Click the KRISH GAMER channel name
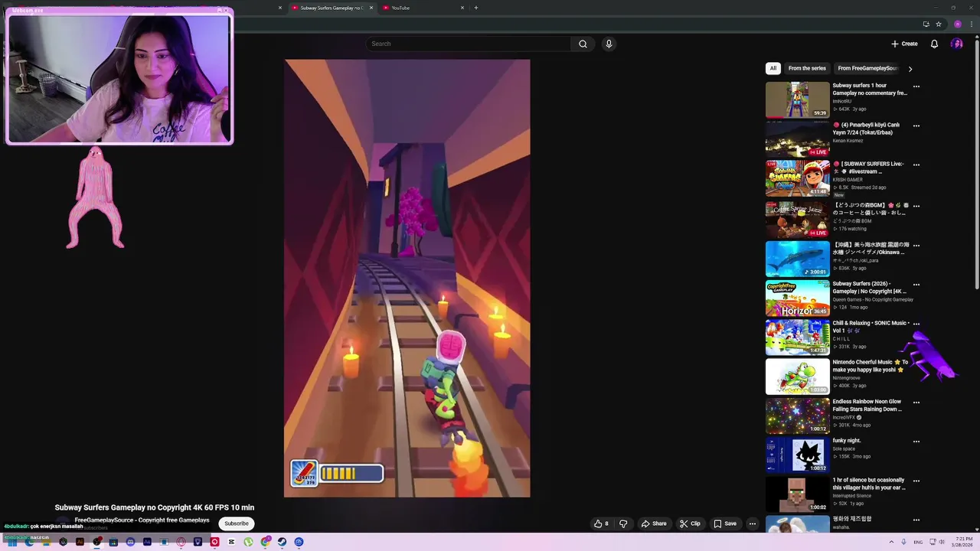980x551 pixels. click(848, 180)
